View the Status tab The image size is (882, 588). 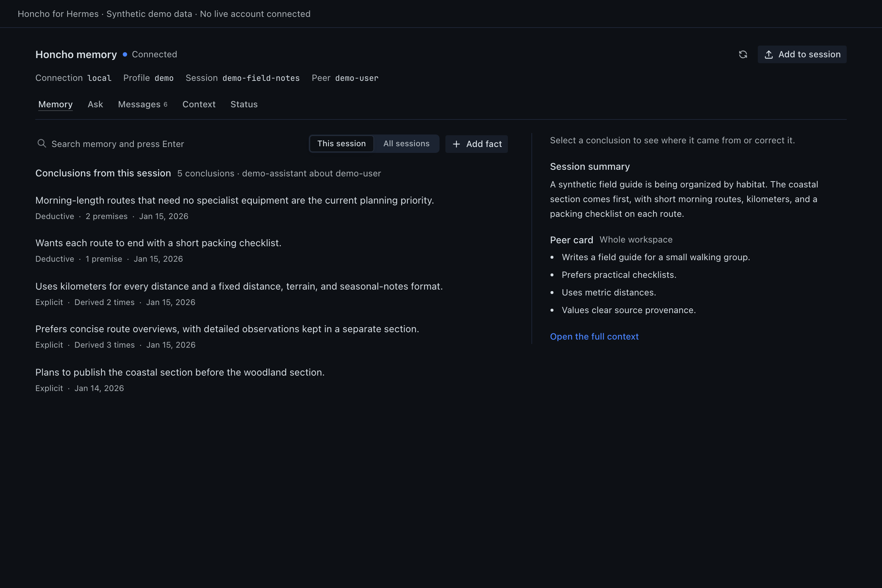244,104
